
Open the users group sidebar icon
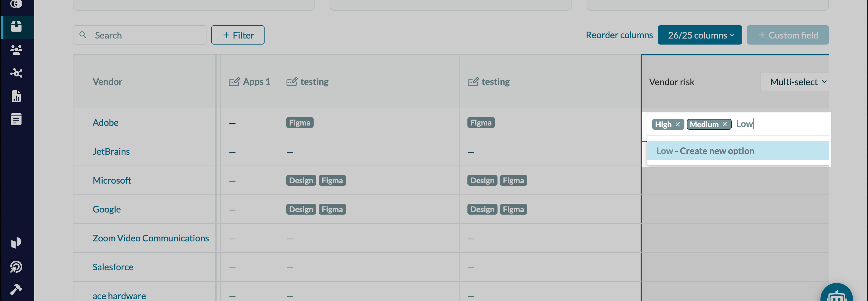coord(16,50)
